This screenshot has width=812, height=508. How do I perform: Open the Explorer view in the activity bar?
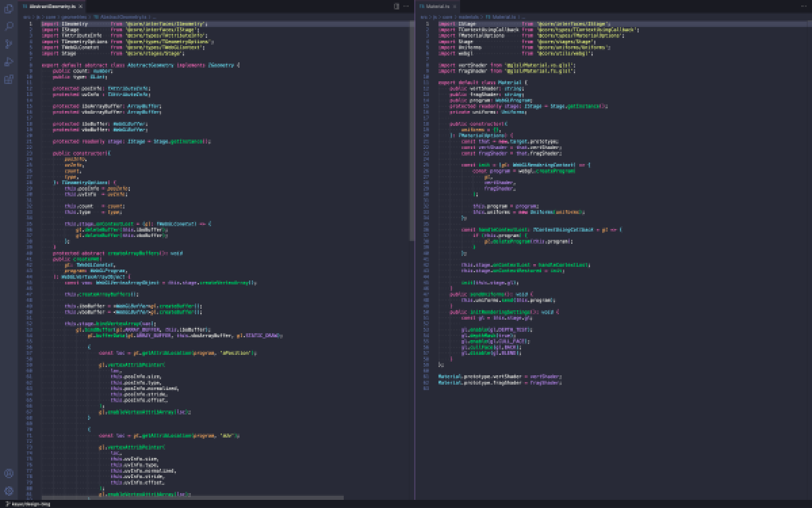(x=9, y=9)
